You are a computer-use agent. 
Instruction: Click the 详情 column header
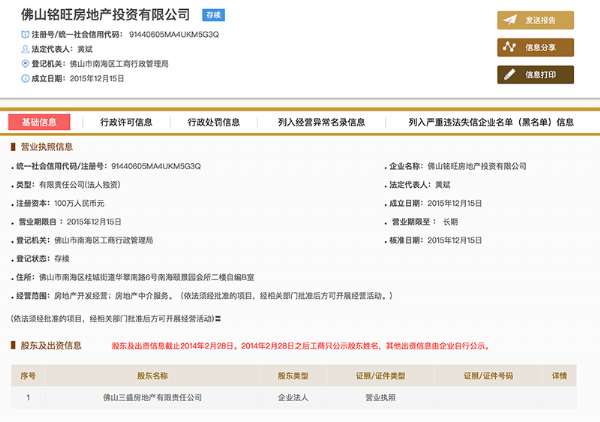(x=559, y=375)
